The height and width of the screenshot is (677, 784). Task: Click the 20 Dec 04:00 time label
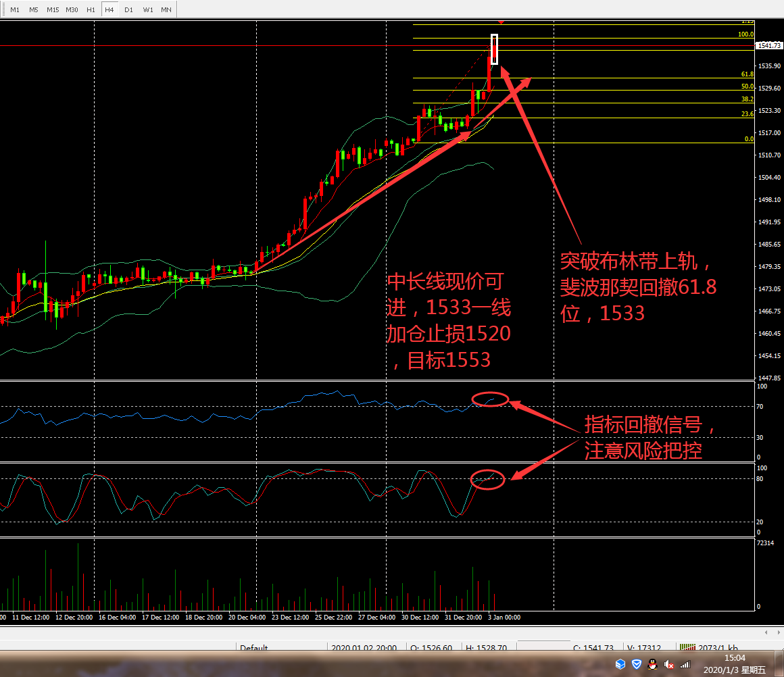pyautogui.click(x=247, y=618)
